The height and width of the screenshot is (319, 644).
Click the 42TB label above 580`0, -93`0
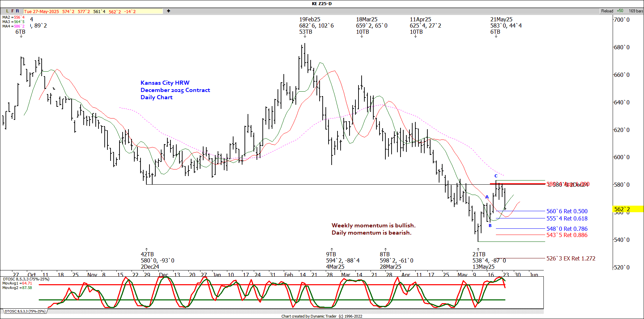coord(147,254)
